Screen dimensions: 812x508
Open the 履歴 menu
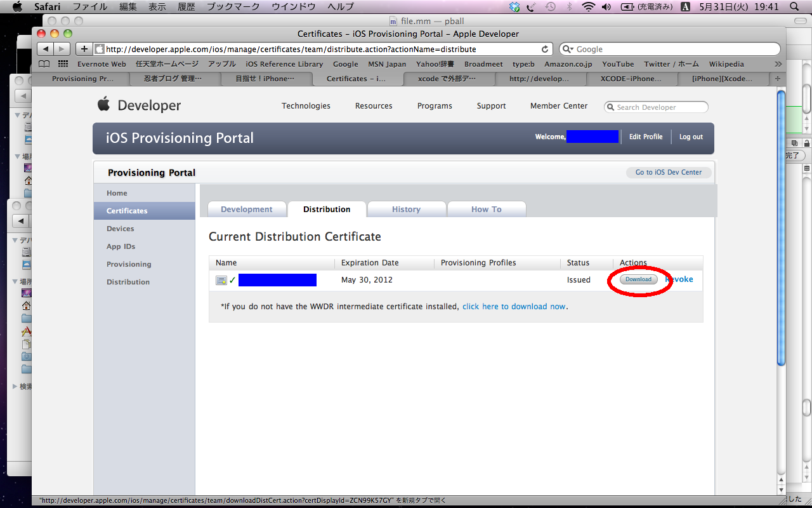tap(186, 6)
